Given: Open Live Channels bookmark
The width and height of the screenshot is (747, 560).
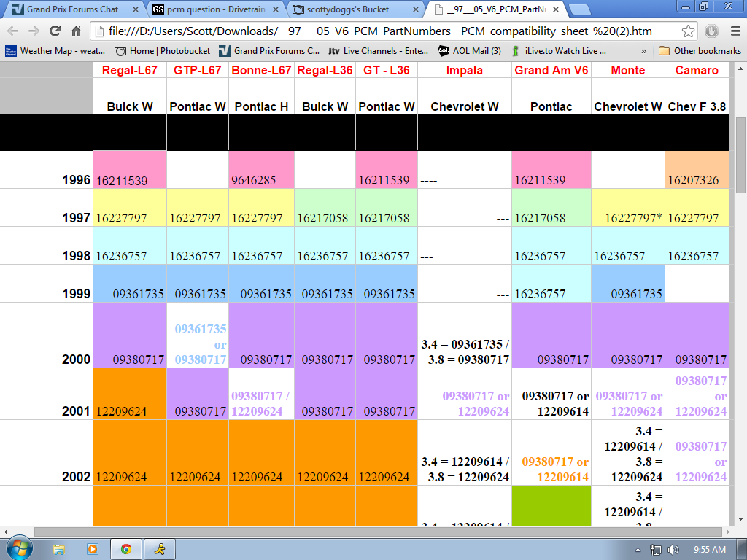Looking at the screenshot, I should coord(379,51).
